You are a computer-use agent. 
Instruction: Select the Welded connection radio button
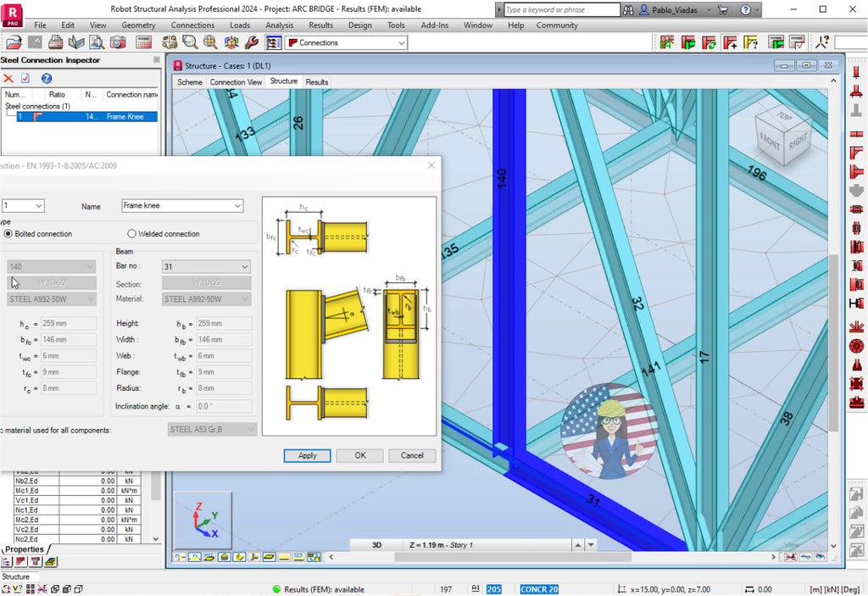[131, 234]
